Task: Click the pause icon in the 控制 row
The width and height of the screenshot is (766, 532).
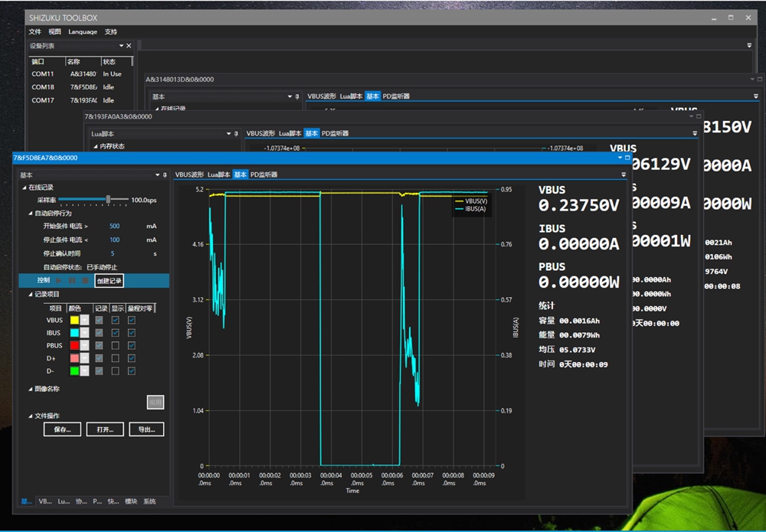Action: tap(73, 281)
